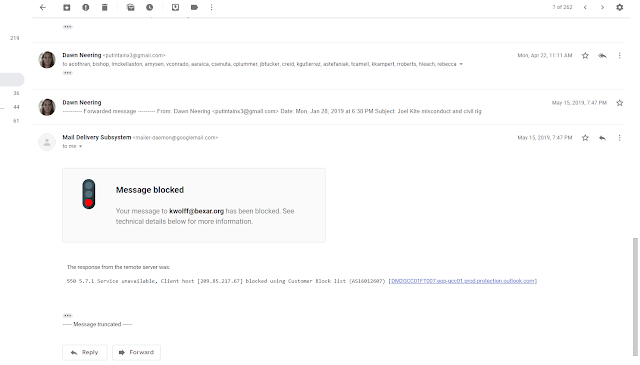Viewport: 640px width, 365px height.
Task: Click the '7 of 262' conversation counter
Action: coord(562,7)
